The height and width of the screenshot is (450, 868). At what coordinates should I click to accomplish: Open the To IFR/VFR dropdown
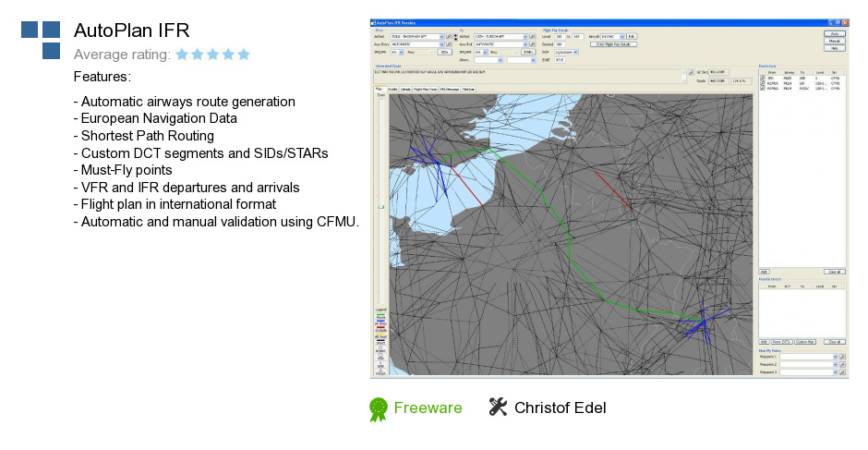(x=485, y=52)
